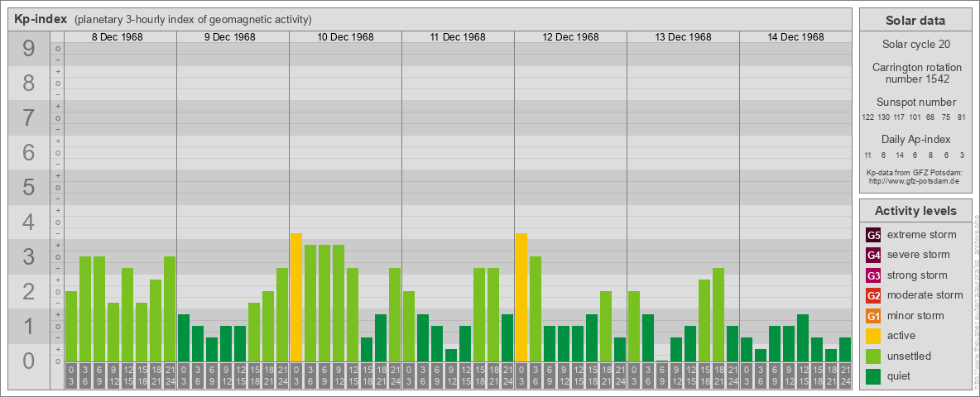Click sunspot number value 130
980x397 pixels.
884,117
